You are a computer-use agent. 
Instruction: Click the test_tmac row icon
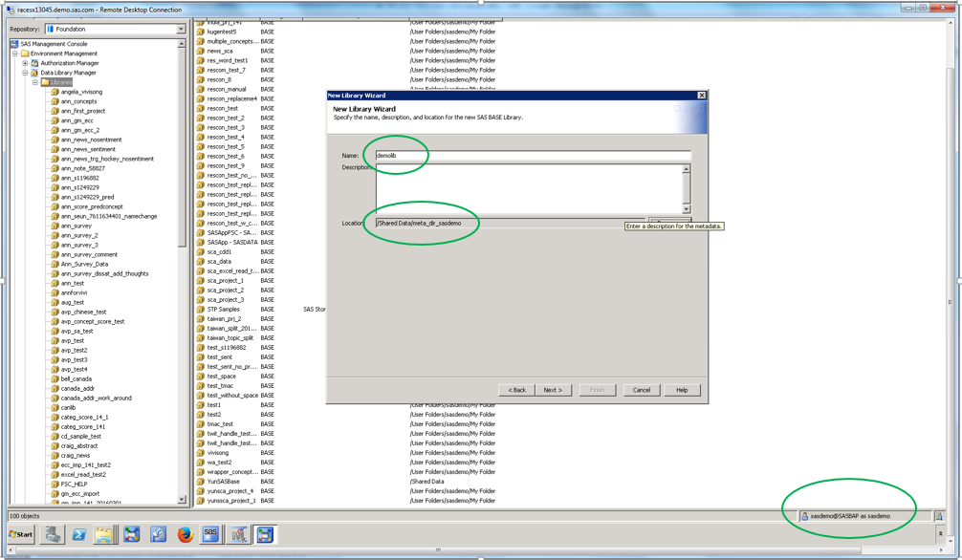(x=201, y=386)
